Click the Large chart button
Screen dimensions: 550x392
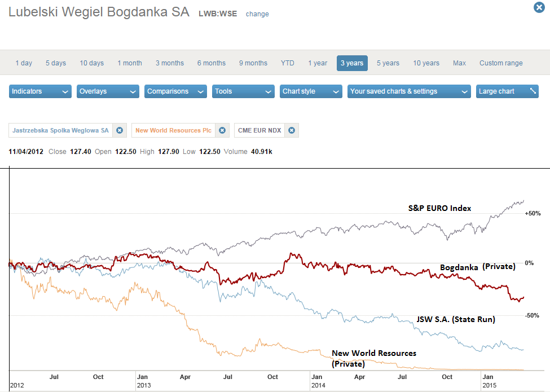tap(507, 91)
